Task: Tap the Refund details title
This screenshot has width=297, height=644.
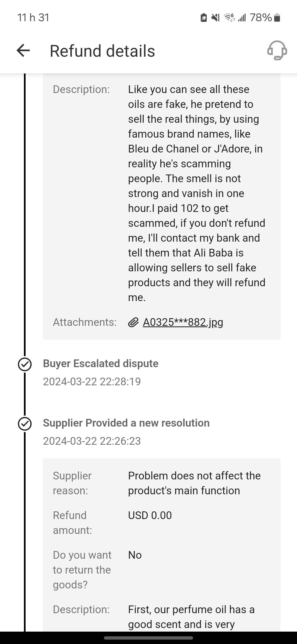Action: 102,51
